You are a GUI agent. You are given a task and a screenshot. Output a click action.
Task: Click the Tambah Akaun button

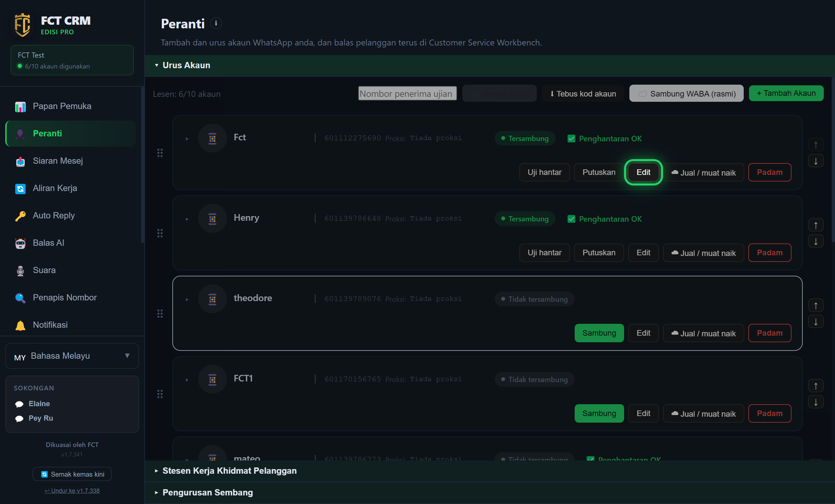click(786, 93)
